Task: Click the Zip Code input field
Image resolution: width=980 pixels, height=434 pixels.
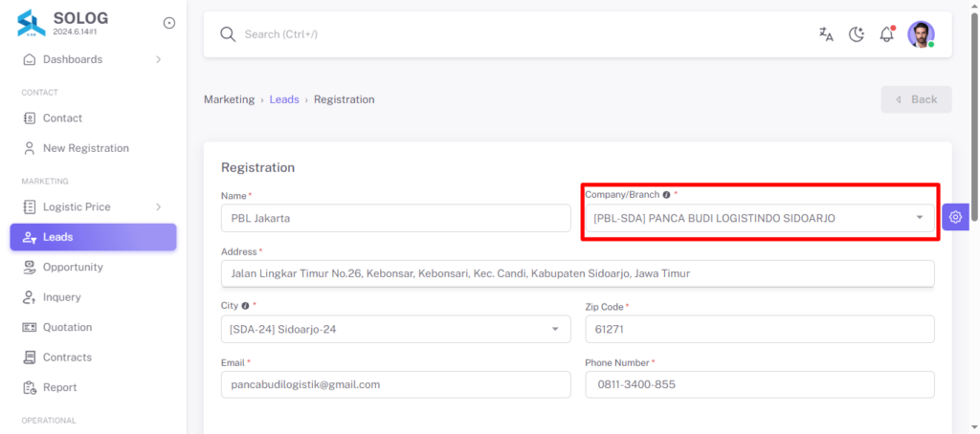Action: tap(760, 329)
